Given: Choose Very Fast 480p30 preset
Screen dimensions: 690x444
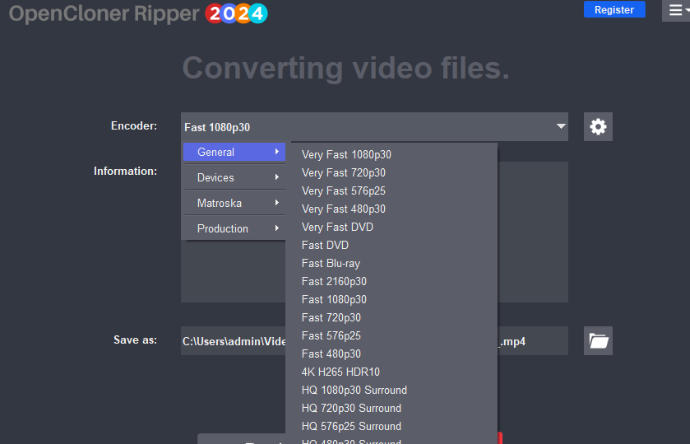Looking at the screenshot, I should [x=343, y=209].
